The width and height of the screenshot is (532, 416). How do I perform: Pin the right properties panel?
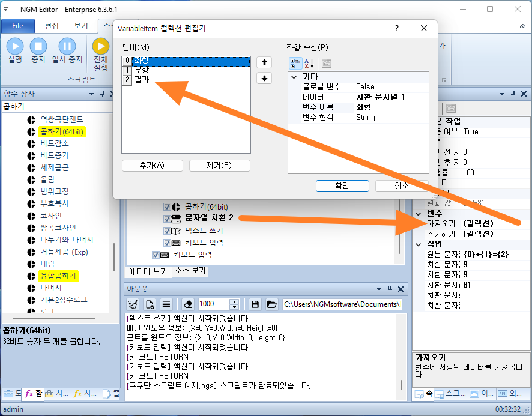pyautogui.click(x=513, y=94)
